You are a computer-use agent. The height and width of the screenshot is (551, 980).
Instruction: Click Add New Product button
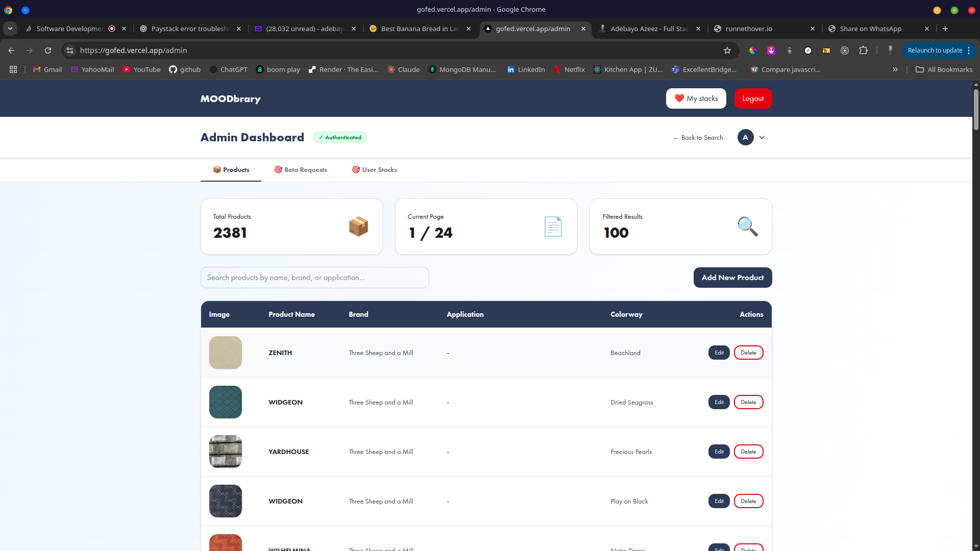click(x=732, y=278)
